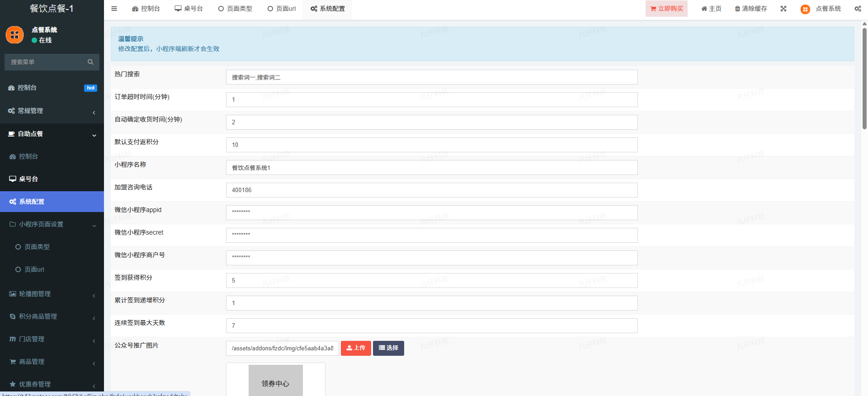Go to 主页 home icon link

pyautogui.click(x=711, y=9)
